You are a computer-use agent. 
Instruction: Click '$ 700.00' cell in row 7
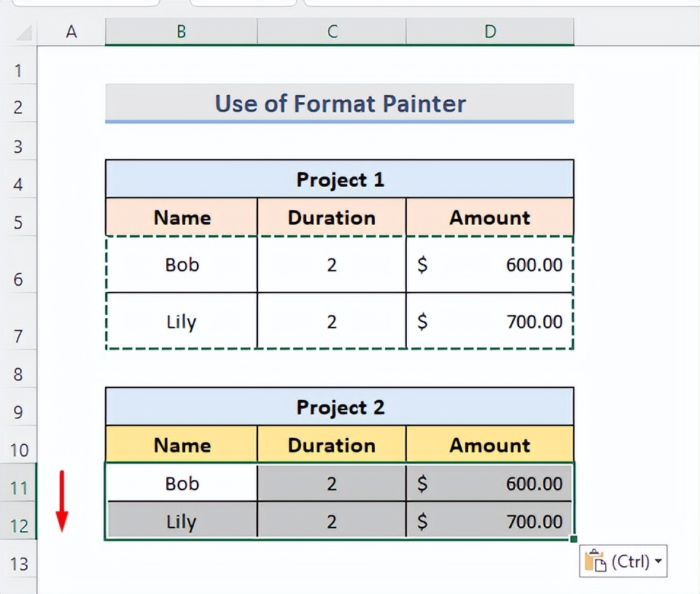click(x=490, y=321)
